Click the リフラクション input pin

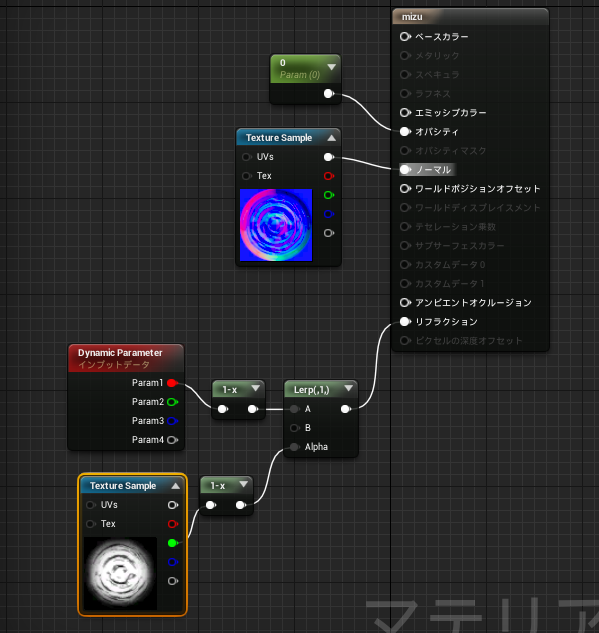(x=405, y=321)
